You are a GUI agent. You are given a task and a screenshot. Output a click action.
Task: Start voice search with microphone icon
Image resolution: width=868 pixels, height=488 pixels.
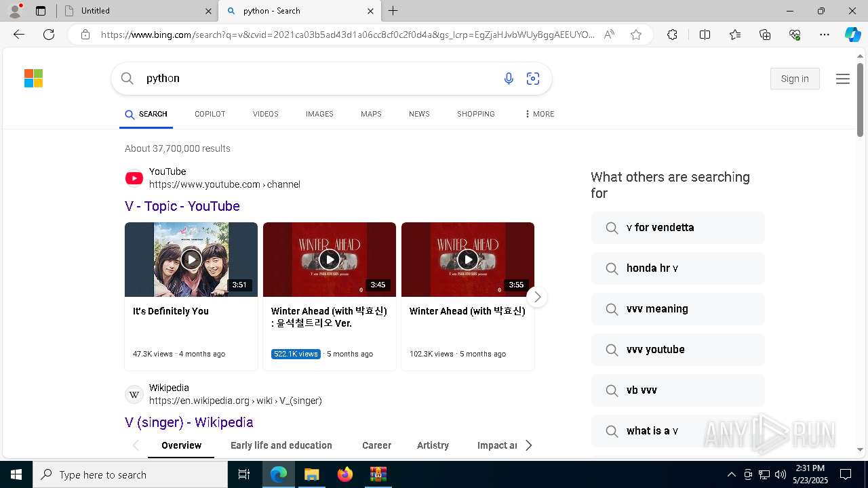point(509,79)
